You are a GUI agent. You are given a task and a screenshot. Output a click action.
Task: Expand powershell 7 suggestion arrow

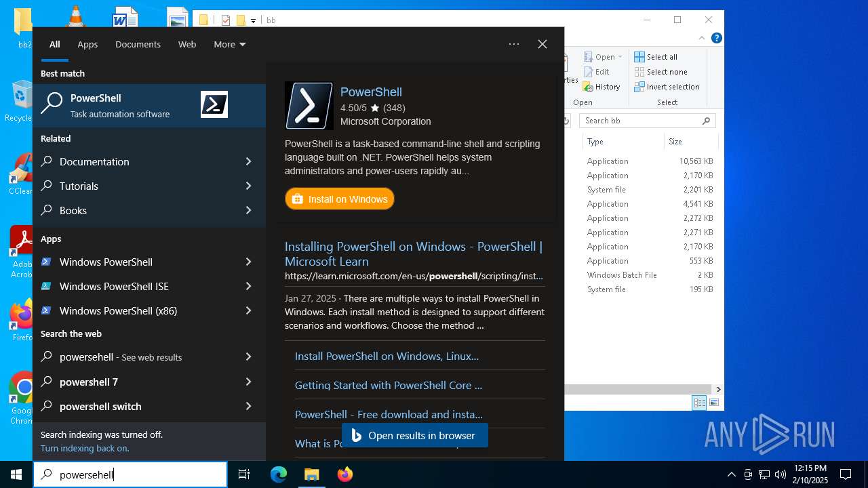pos(248,382)
